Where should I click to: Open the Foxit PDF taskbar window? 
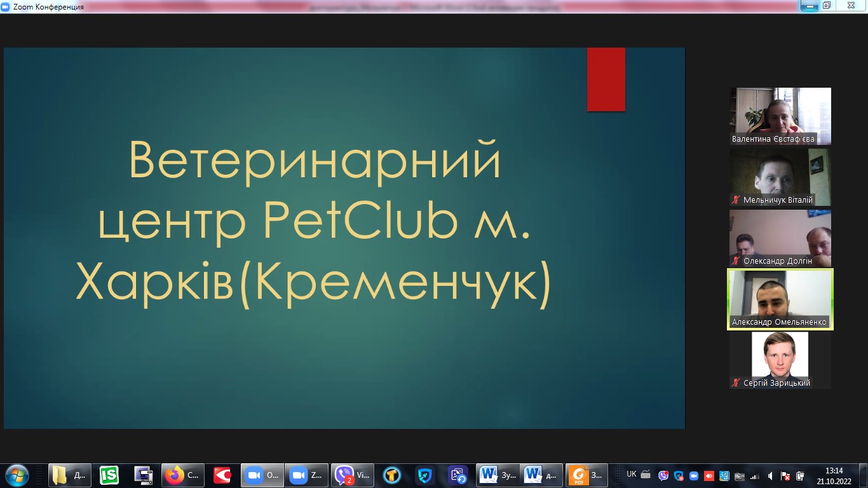click(x=587, y=475)
